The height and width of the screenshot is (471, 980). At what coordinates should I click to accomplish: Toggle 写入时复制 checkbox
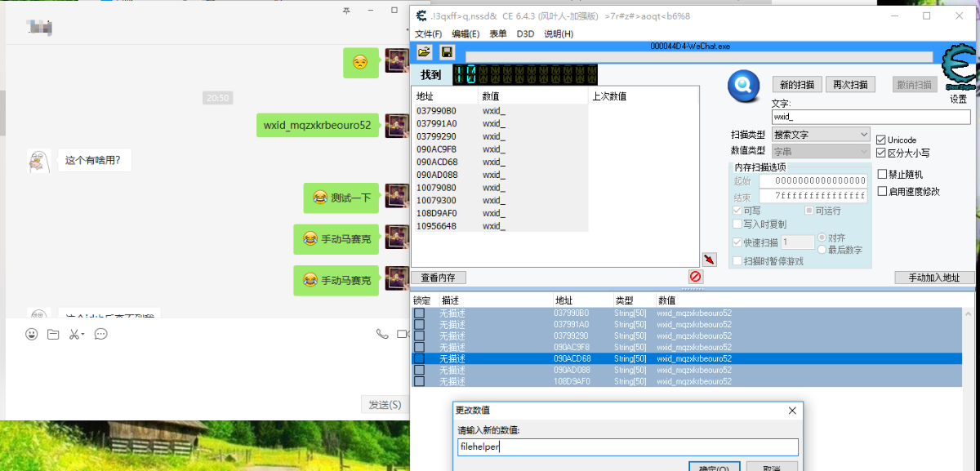pyautogui.click(x=737, y=224)
